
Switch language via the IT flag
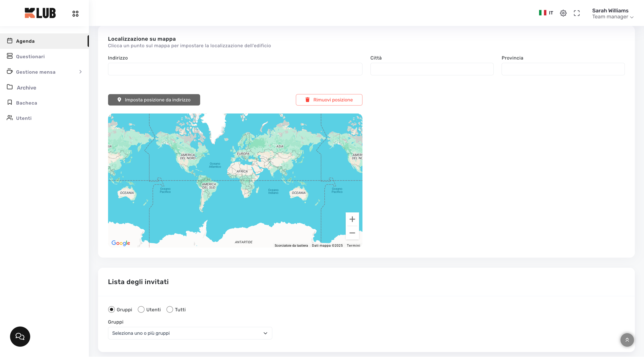[546, 13]
